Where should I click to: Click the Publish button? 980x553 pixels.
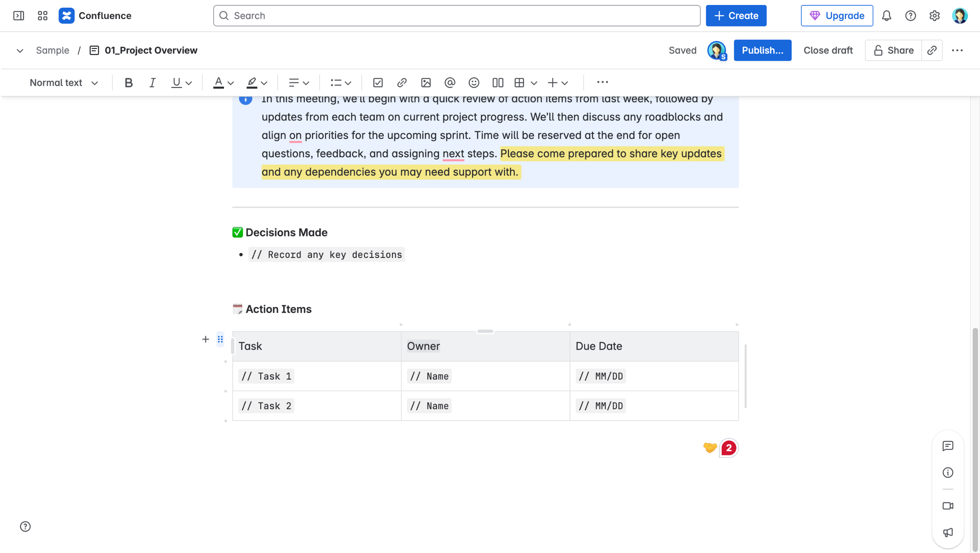[762, 50]
